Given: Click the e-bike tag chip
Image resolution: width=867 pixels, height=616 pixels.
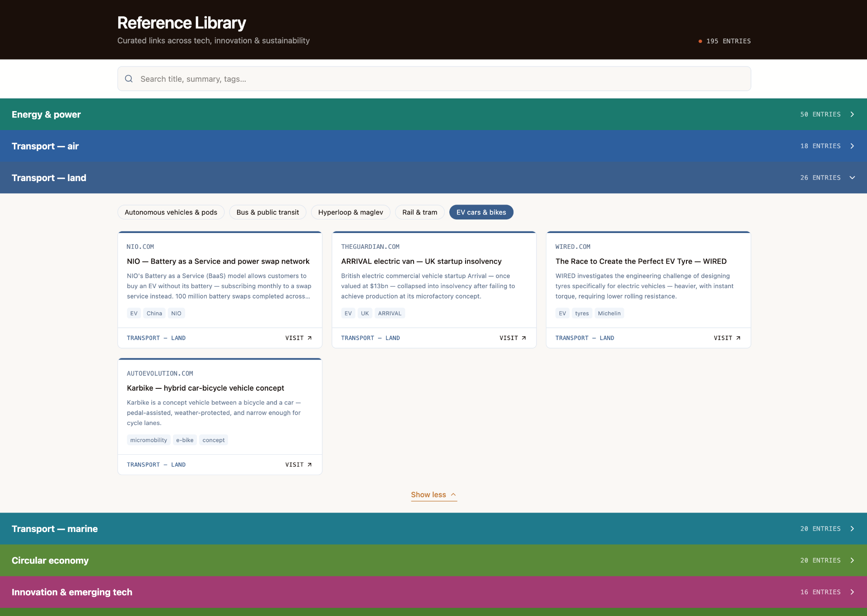Looking at the screenshot, I should coord(185,440).
